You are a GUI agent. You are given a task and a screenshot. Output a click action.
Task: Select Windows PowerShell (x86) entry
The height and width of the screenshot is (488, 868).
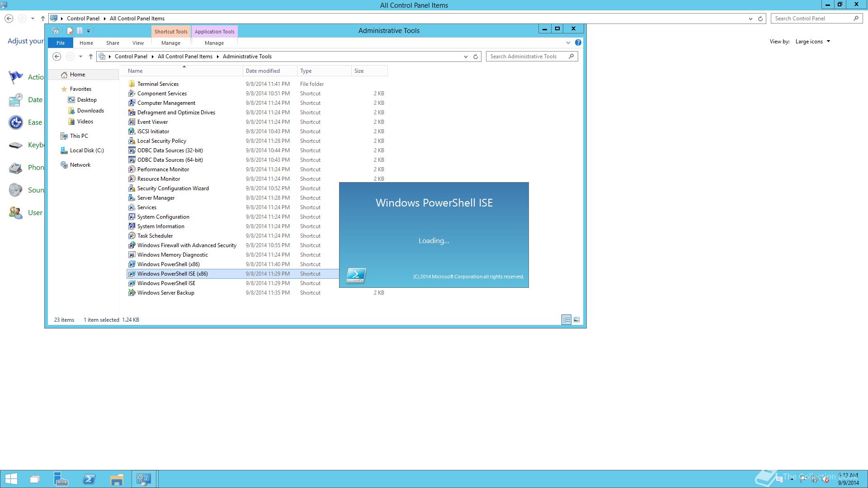tap(169, 264)
